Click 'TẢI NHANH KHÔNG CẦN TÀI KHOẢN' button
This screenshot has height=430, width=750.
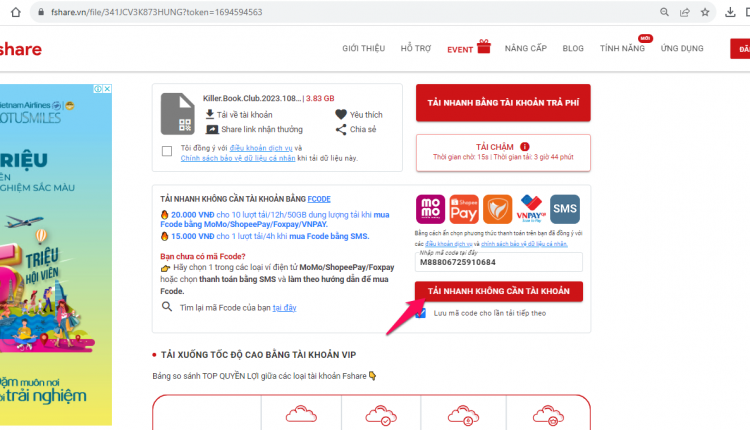499,291
